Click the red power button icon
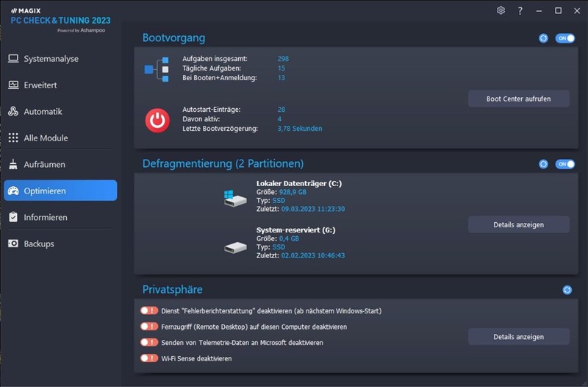The height and width of the screenshot is (387, 588). (157, 121)
